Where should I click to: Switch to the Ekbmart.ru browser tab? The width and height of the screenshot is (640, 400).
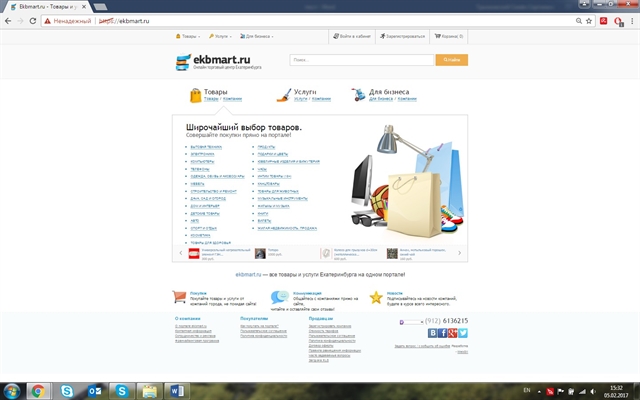50,5
